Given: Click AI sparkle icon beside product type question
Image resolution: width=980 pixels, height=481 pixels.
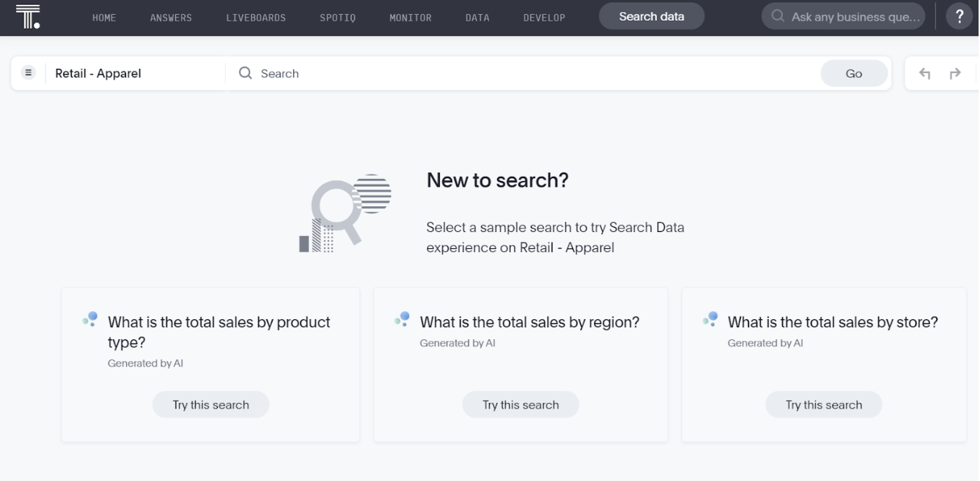Looking at the screenshot, I should pyautogui.click(x=90, y=319).
